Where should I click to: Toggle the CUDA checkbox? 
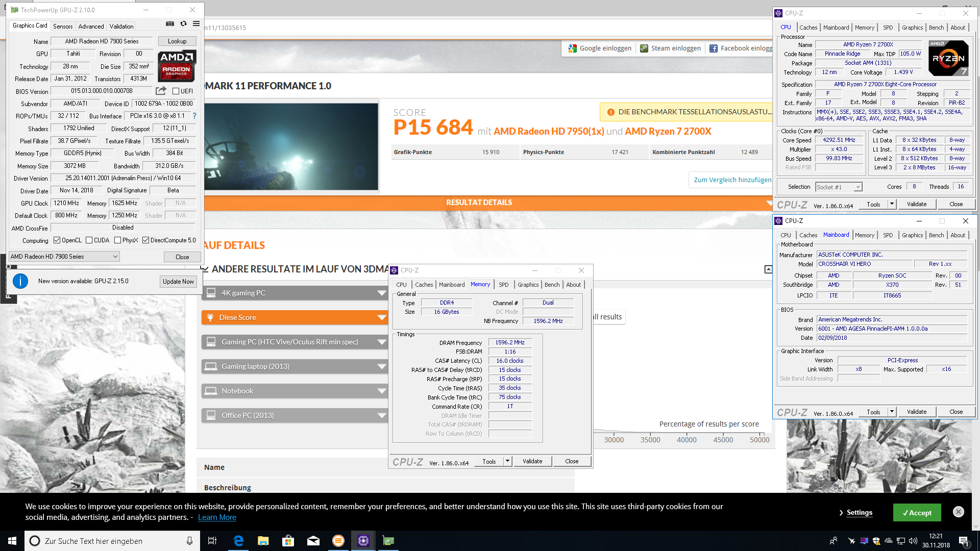(x=89, y=240)
